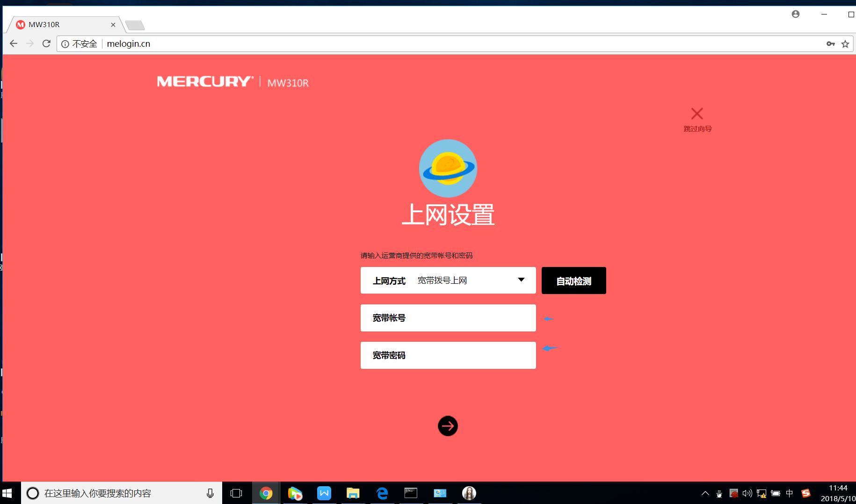Click the browser profile avatar icon
This screenshot has width=856, height=504.
pos(795,14)
